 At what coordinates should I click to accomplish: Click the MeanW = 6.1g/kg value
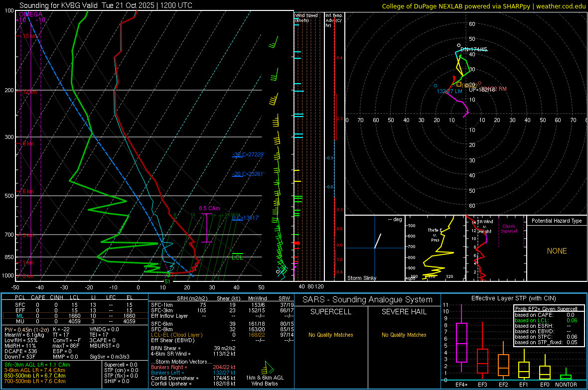(24, 335)
